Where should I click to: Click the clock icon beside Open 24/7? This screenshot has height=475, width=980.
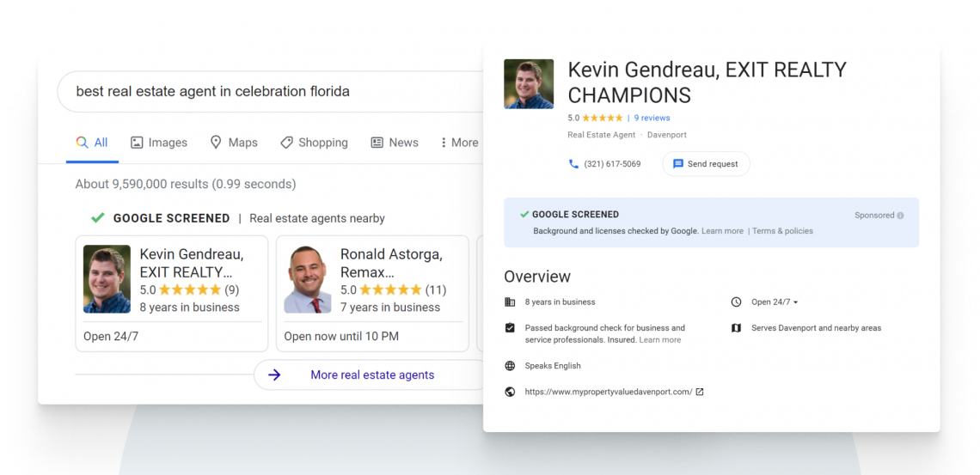click(x=736, y=302)
